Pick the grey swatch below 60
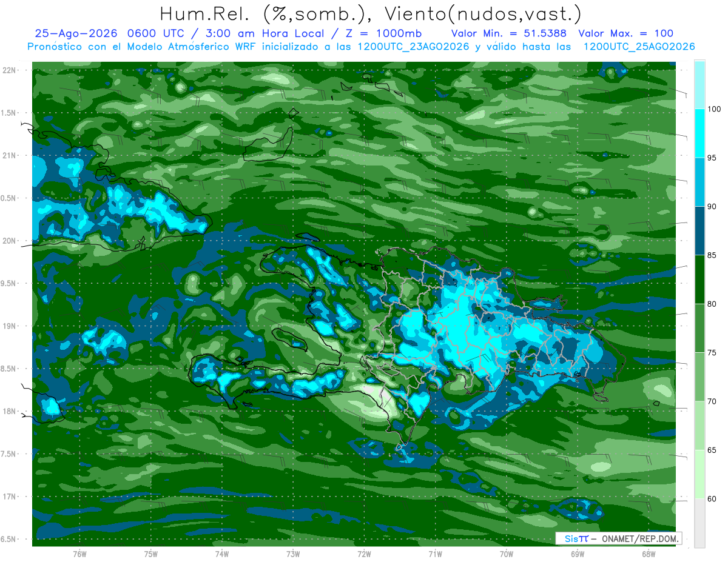 click(x=699, y=523)
